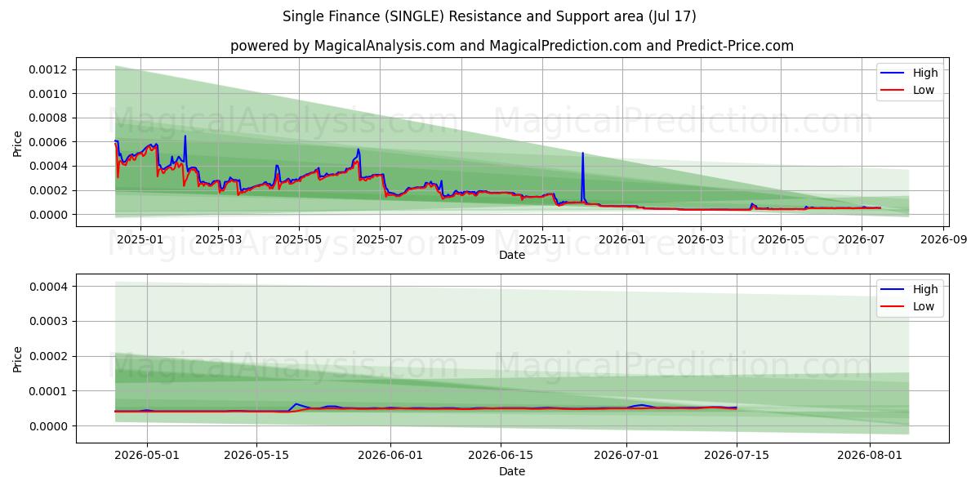Screen dimensions: 980x490
Task: Click the '2026-06-15' tick label
Action: 500,457
